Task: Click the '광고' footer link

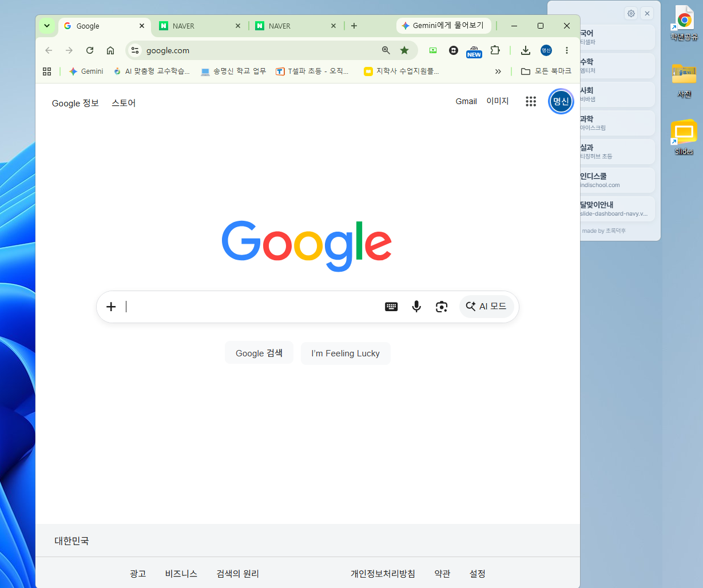Action: click(138, 573)
